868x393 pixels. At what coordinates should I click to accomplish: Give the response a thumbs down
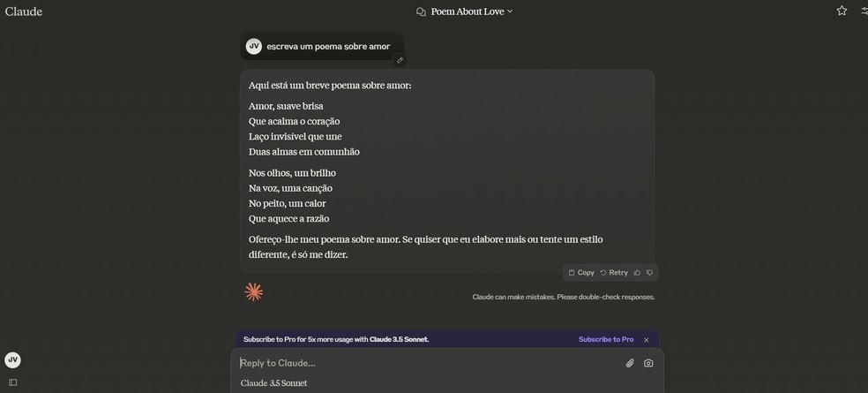(650, 273)
